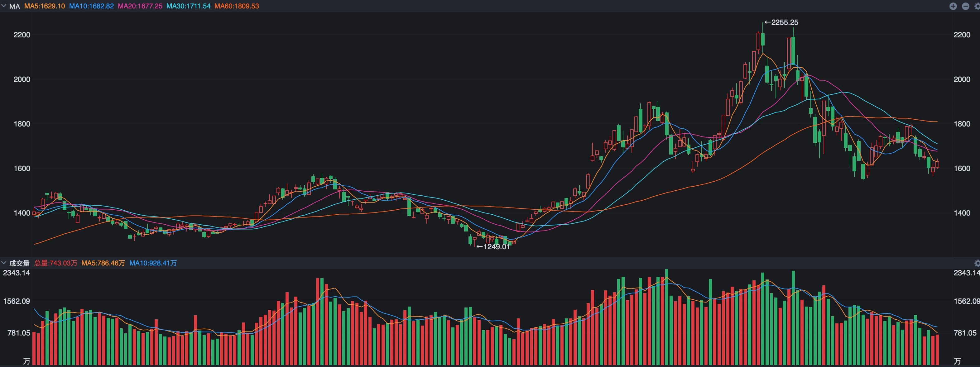Click the MA20:1677.25 legend value
The height and width of the screenshot is (367, 980).
click(x=140, y=6)
